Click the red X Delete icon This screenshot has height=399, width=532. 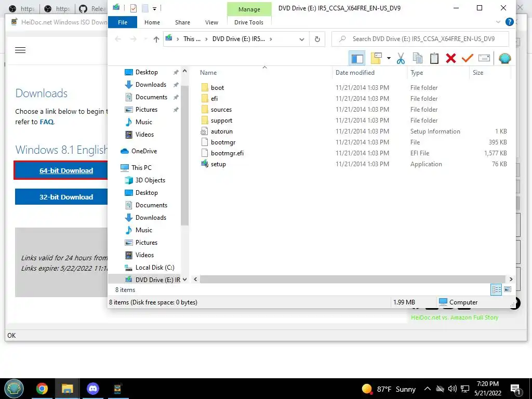(x=451, y=58)
